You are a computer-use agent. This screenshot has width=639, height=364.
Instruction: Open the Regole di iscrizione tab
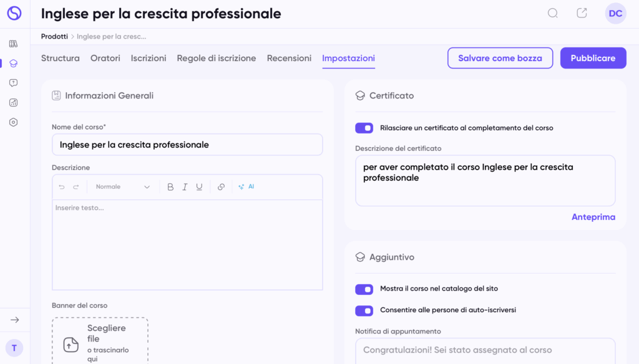pos(217,58)
